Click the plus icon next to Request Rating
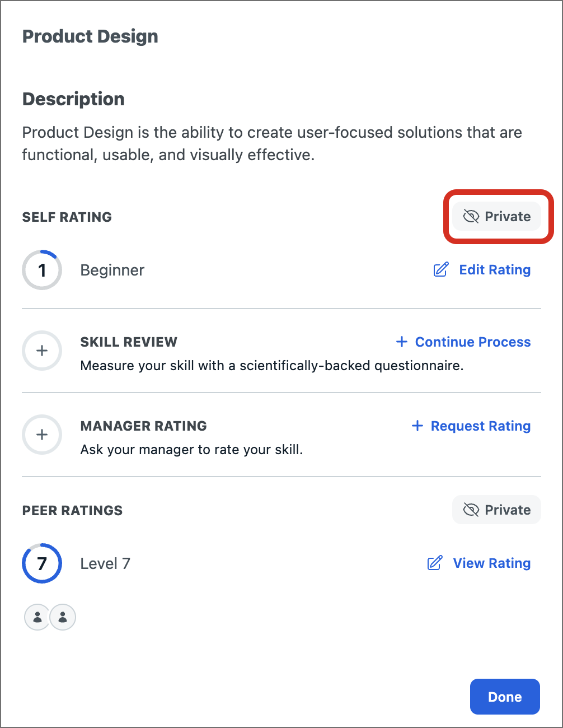The width and height of the screenshot is (563, 728). 417,426
